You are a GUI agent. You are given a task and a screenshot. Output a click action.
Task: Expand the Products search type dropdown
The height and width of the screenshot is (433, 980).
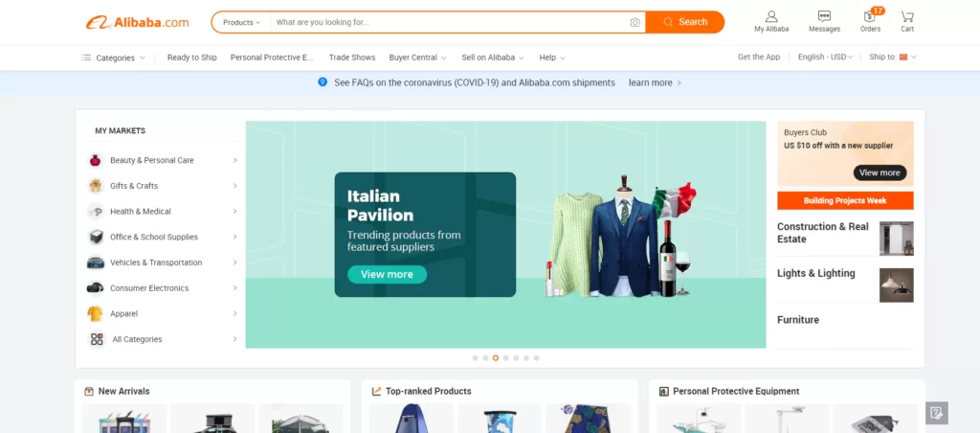(x=241, y=22)
